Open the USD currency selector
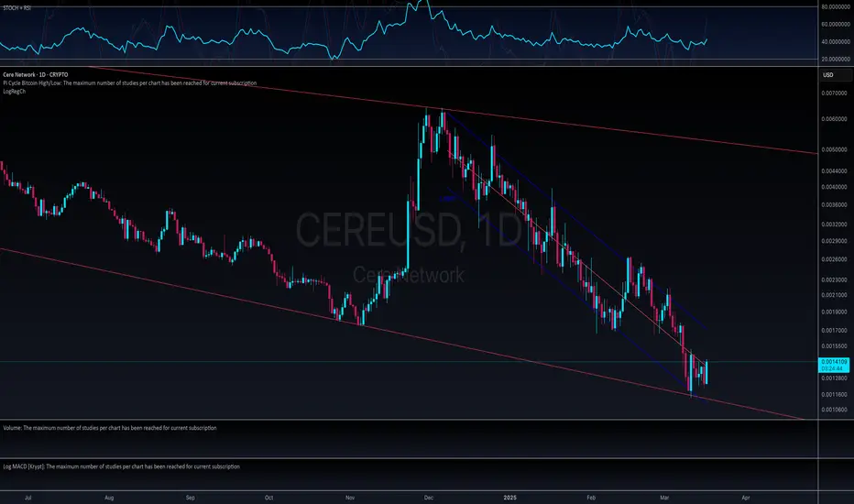854x504 pixels. [x=836, y=74]
